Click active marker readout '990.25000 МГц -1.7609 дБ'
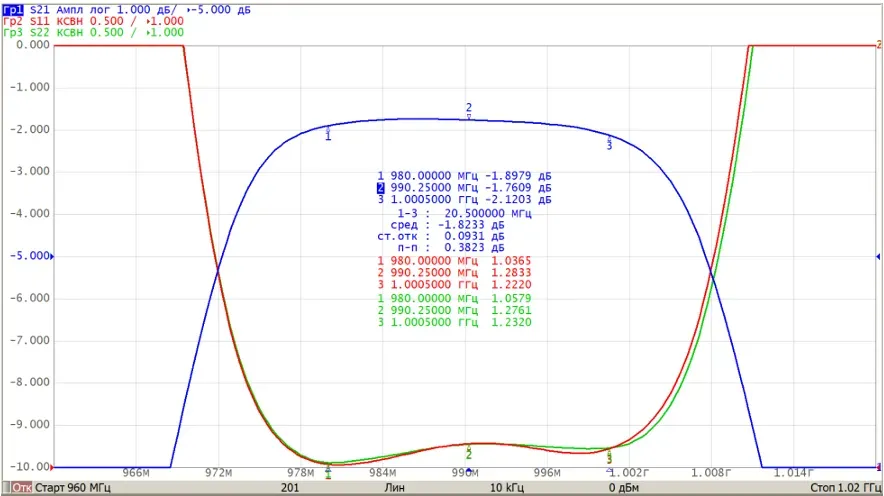Screen dimensions: 884x496 pos(471,188)
